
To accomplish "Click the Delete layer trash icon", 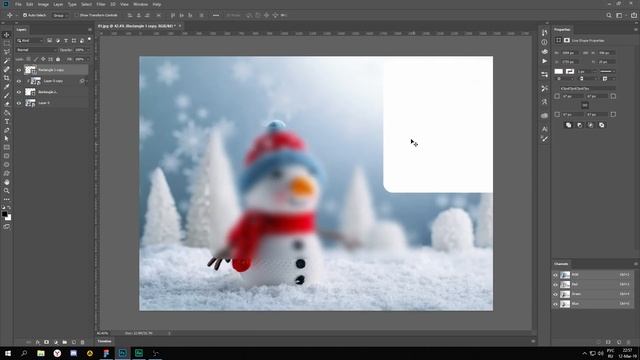I will (82, 342).
